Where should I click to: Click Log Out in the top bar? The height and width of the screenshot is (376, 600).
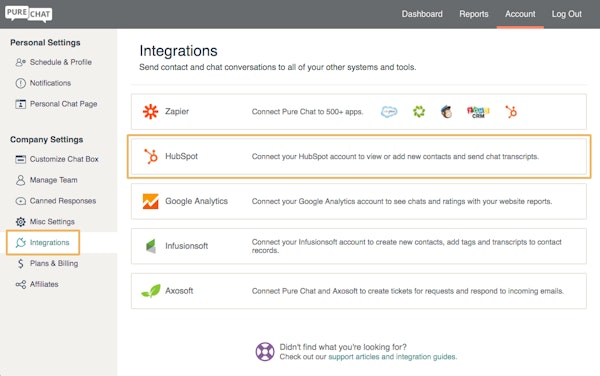tap(566, 14)
